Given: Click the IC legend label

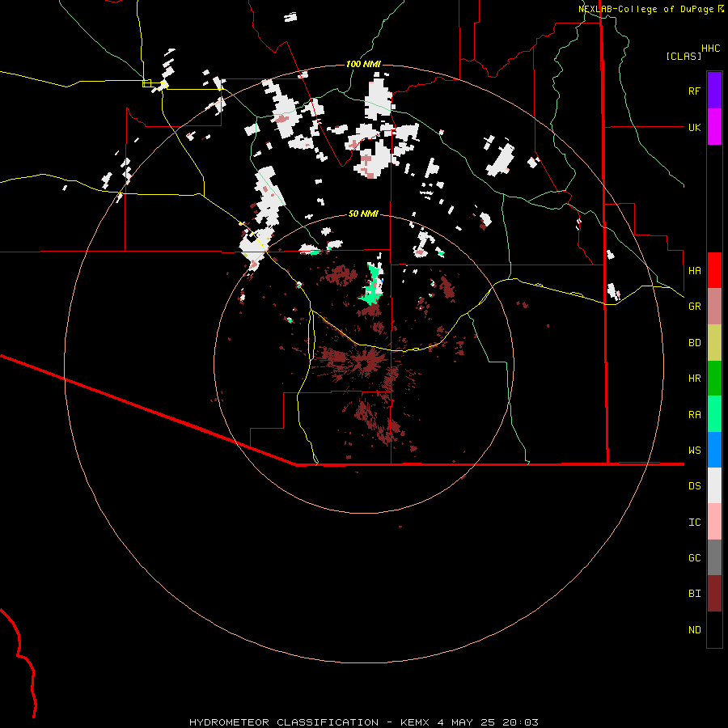Looking at the screenshot, I should pyautogui.click(x=694, y=523).
